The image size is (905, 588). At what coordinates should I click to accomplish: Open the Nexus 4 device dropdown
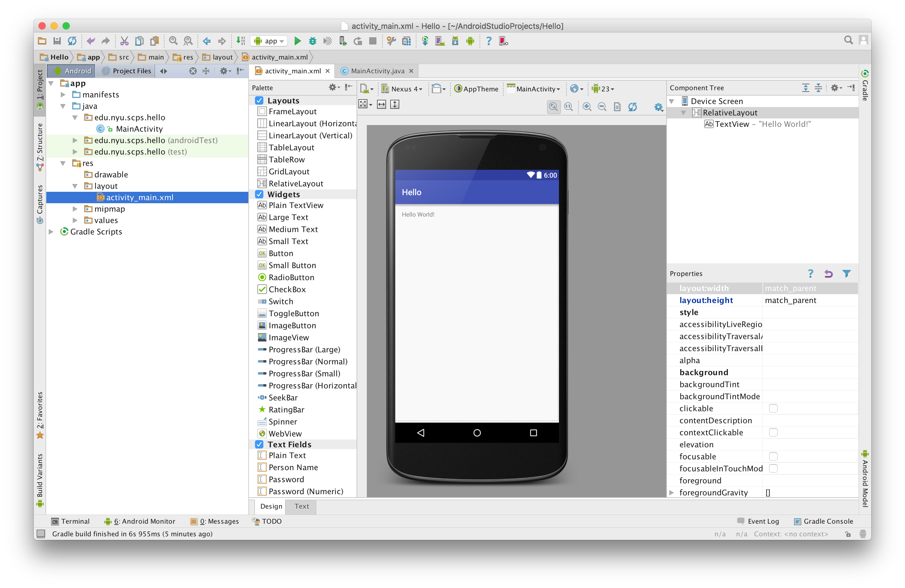coord(402,89)
